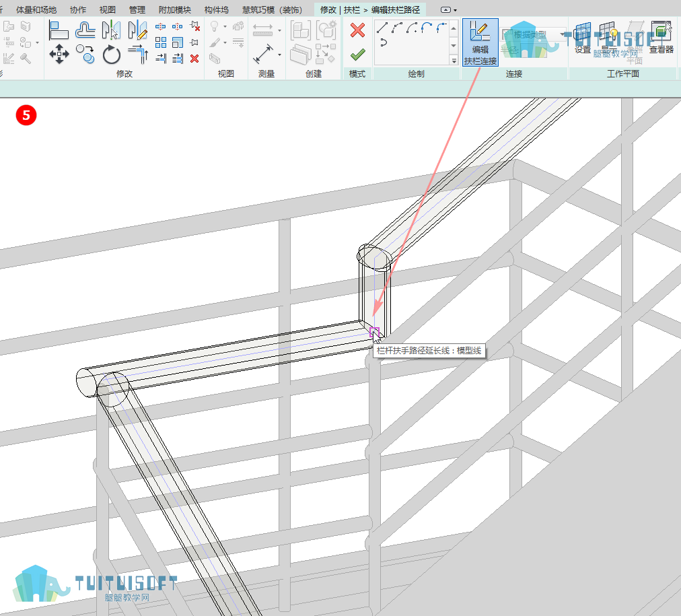This screenshot has width=681, height=616.
Task: Use Trim/Extend to Corner tool
Action: click(x=138, y=55)
